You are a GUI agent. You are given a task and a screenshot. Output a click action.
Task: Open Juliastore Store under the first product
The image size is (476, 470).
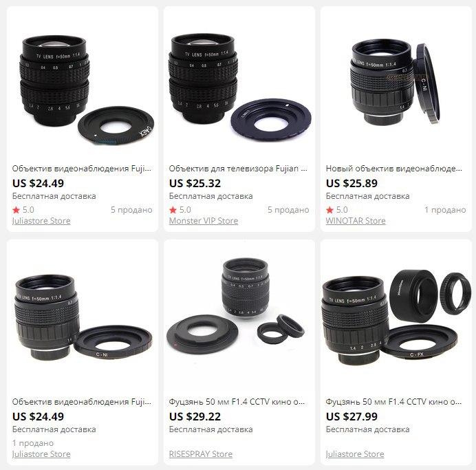point(41,221)
